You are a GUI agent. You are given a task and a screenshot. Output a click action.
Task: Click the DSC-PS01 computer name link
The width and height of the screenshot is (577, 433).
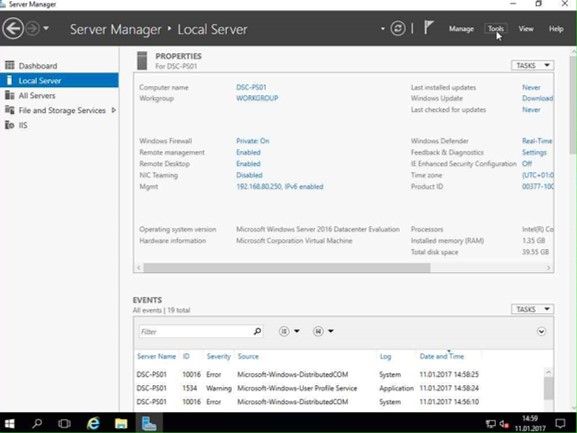click(x=251, y=87)
